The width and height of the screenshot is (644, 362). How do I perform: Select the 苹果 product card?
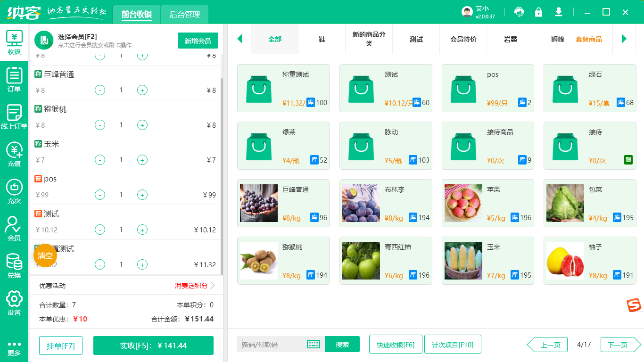[487, 203]
